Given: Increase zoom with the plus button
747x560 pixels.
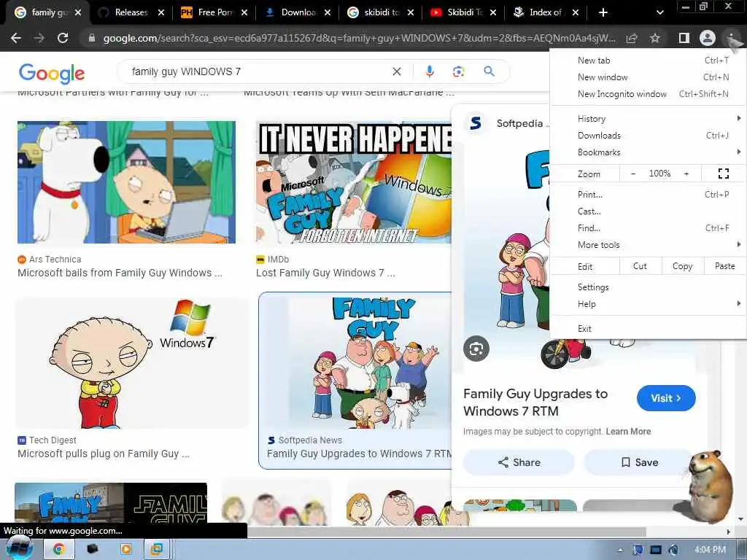Looking at the screenshot, I should point(686,174).
